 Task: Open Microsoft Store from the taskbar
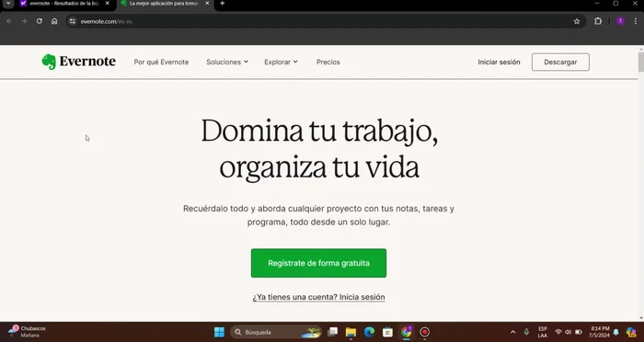pyautogui.click(x=387, y=332)
